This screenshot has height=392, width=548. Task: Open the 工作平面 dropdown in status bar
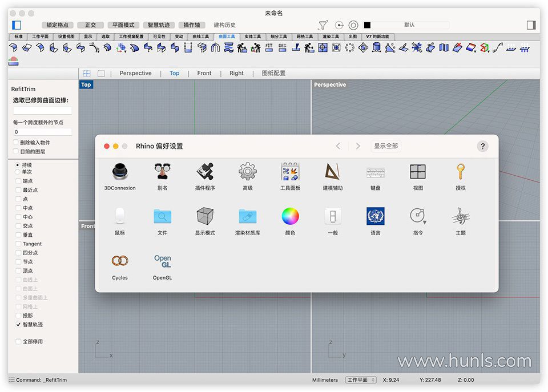click(361, 380)
